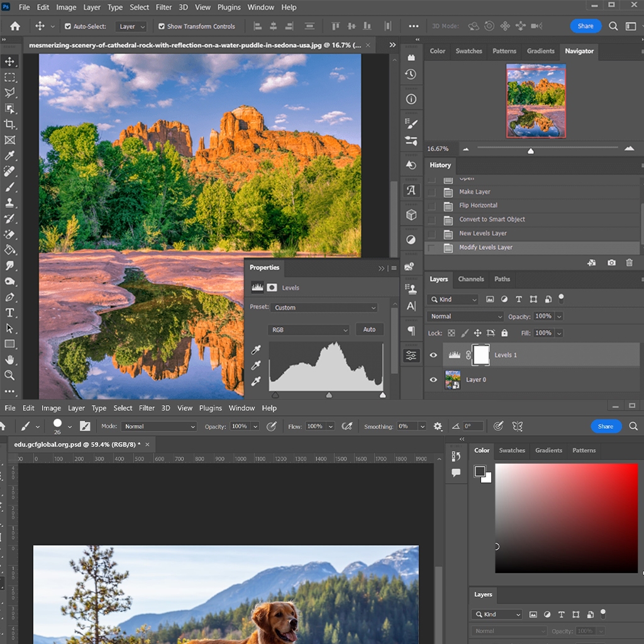Hide Layer 0 visibility eye
This screenshot has width=644, height=644.
click(x=433, y=379)
